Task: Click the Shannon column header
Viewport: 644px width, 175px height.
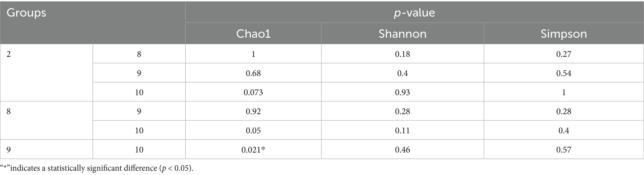Action: (403, 34)
